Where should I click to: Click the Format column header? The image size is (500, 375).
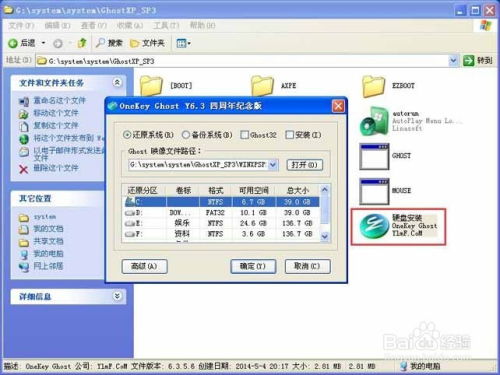click(215, 191)
